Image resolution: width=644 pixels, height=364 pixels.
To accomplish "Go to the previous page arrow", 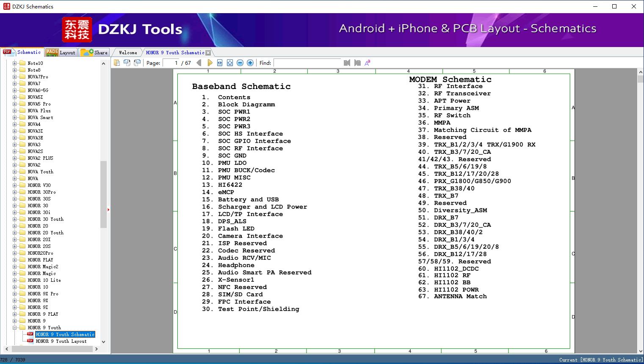I will point(199,63).
